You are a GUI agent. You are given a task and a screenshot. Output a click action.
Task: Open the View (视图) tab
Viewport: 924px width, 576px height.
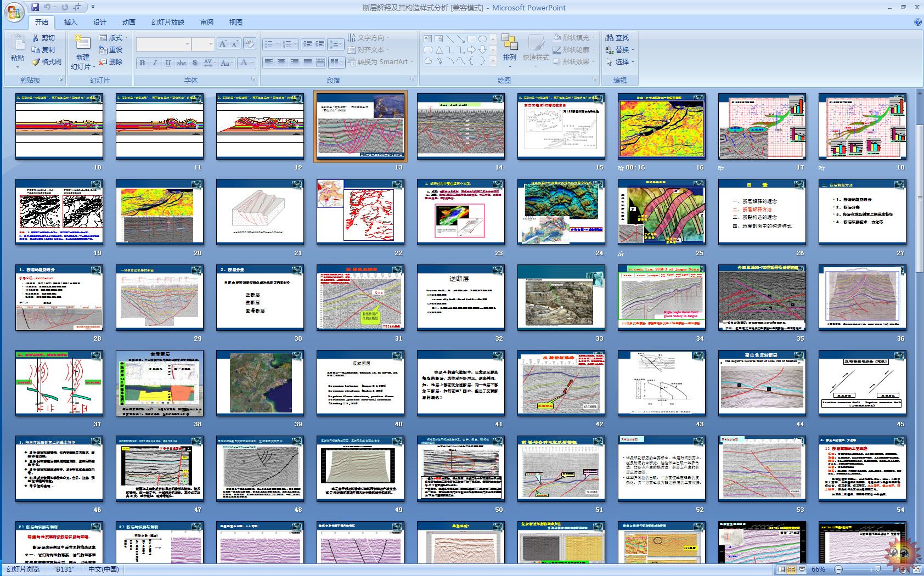click(236, 22)
